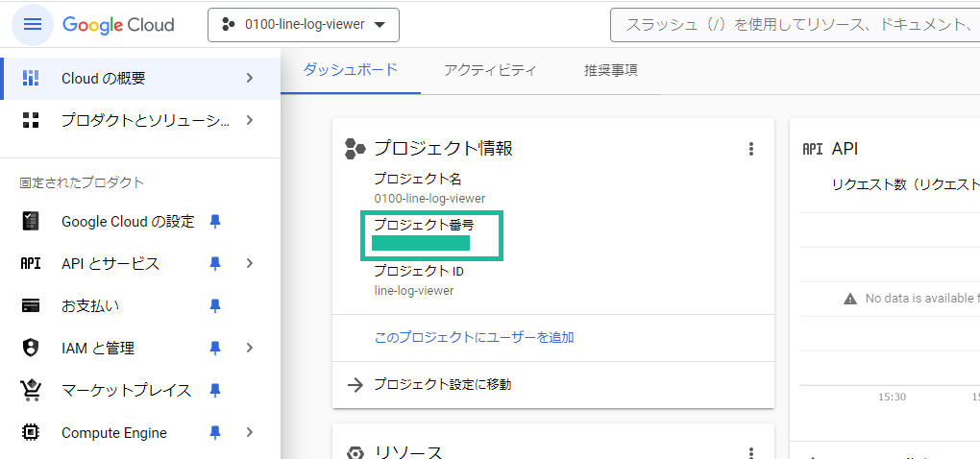The height and width of the screenshot is (459, 980).
Task: Unpin Google Cloud の設定 product
Action: pyautogui.click(x=215, y=221)
